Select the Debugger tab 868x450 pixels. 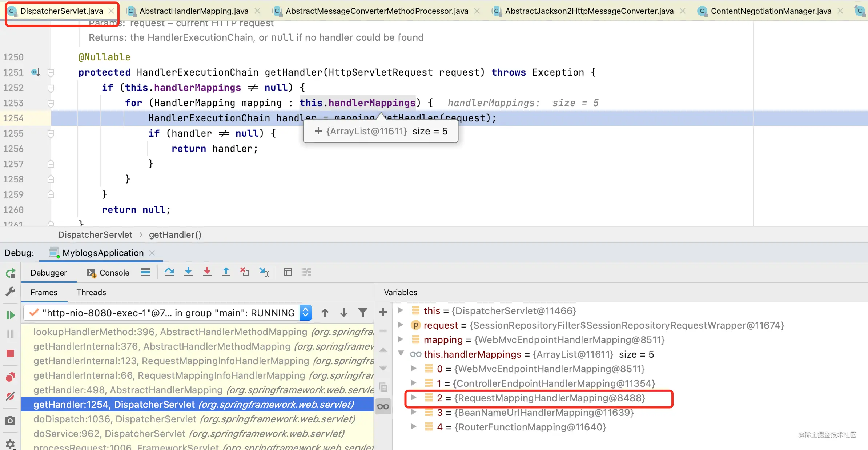(x=49, y=273)
